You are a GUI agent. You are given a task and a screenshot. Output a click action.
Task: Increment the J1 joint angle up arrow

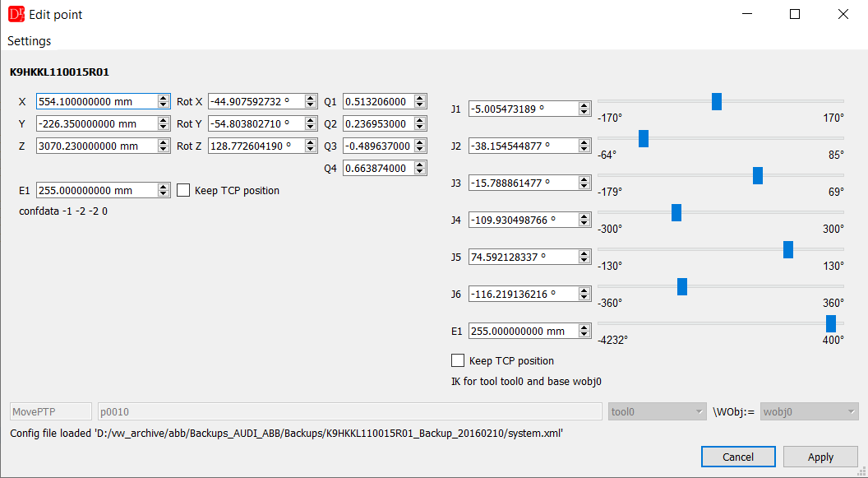click(584, 105)
